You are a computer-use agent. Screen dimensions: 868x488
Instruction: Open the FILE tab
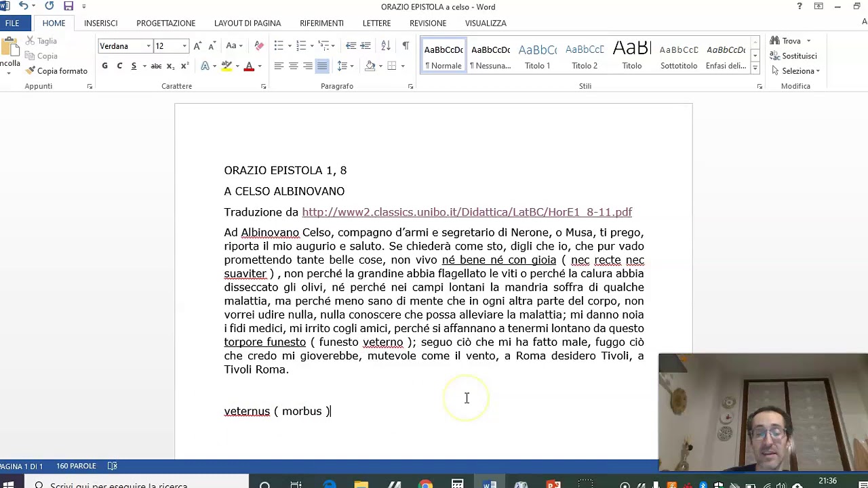click(x=12, y=23)
